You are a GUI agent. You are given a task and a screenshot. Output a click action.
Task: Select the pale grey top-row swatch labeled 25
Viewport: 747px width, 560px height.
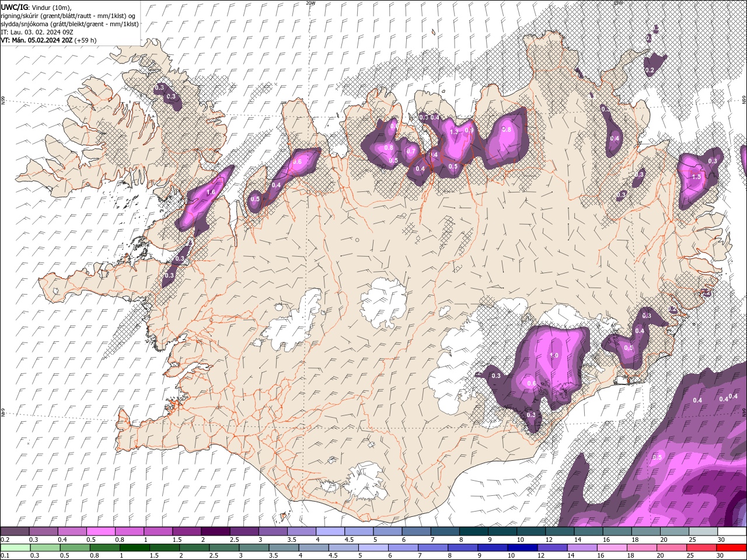(703, 531)
